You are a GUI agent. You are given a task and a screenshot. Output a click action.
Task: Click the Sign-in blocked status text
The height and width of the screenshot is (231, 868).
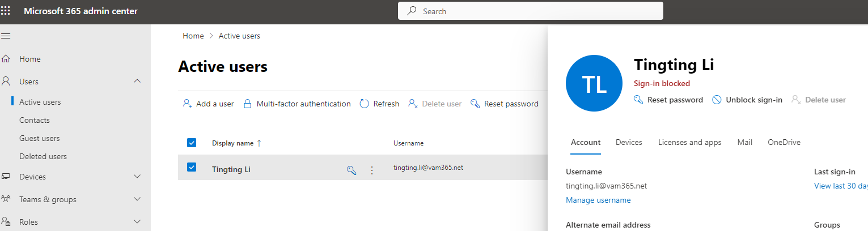(x=662, y=83)
